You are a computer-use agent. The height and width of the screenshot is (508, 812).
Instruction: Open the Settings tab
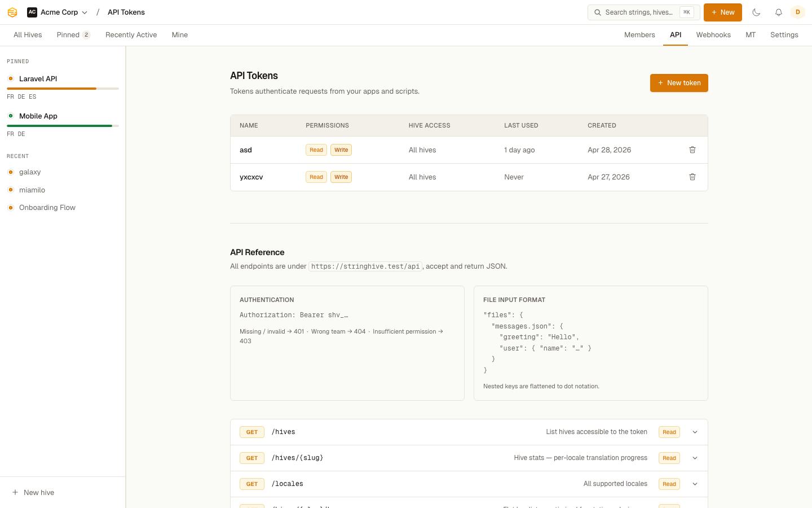[x=784, y=35]
